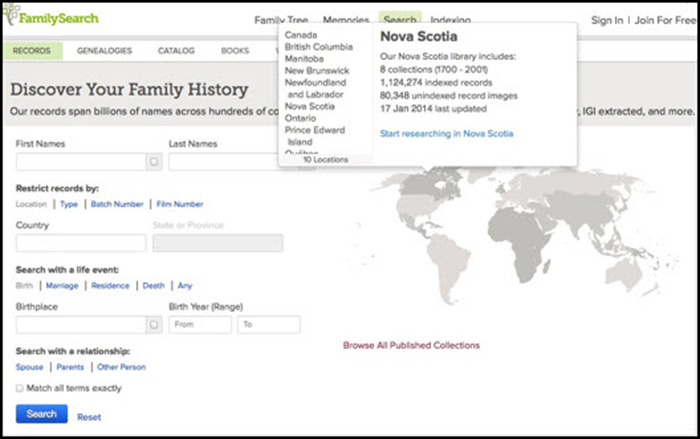Select Manitoba in the locations list
Screen dimensions: 700x439
304,59
